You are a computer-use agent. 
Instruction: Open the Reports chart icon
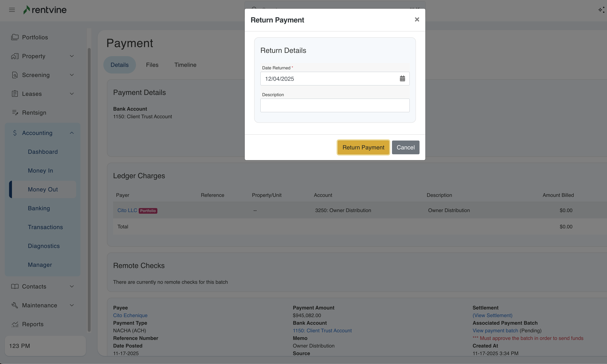click(15, 324)
